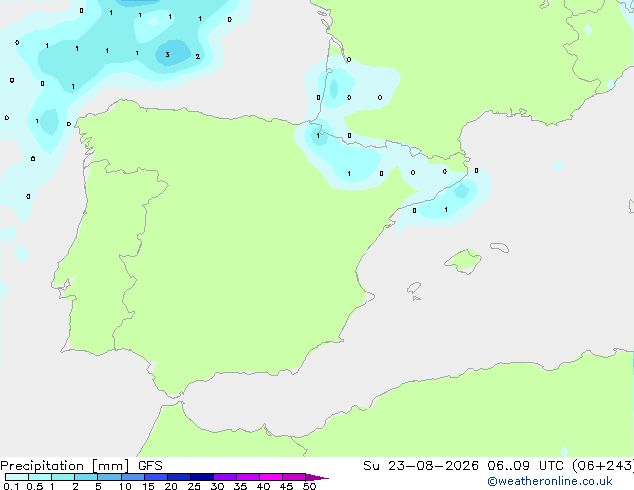
Task: Click the '0.5' legend scale label
Action: coord(35,486)
